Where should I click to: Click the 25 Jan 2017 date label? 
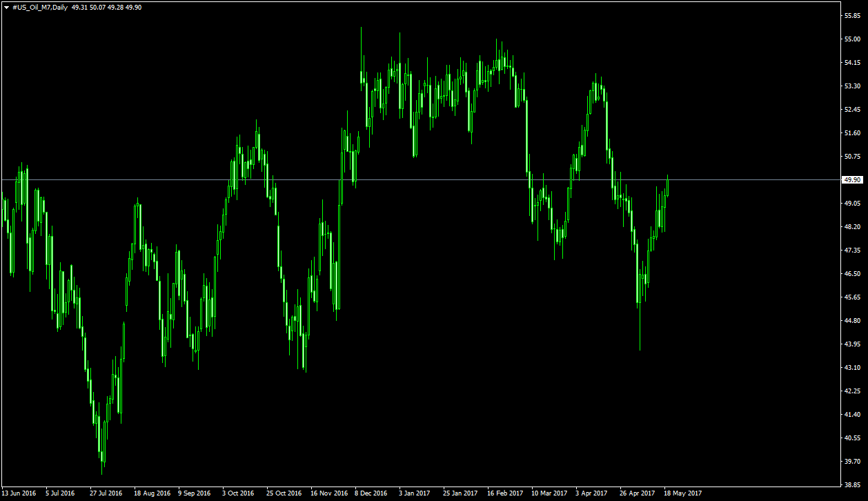pyautogui.click(x=460, y=493)
